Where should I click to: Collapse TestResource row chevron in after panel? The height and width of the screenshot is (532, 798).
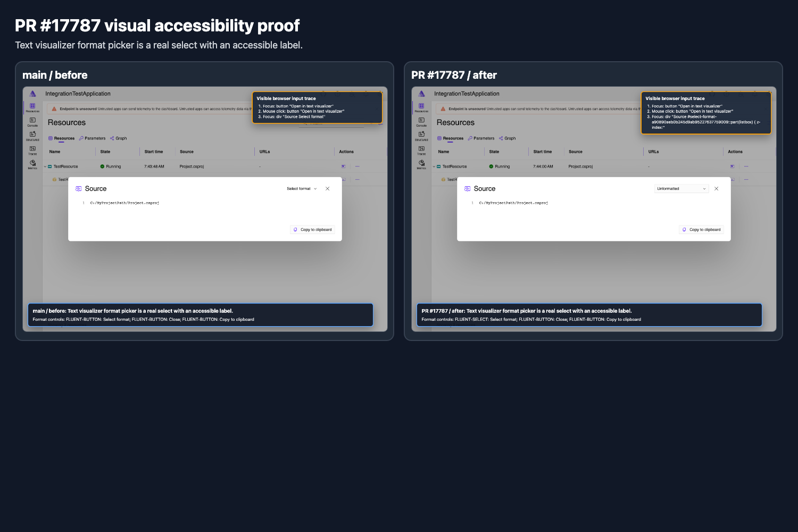434,167
